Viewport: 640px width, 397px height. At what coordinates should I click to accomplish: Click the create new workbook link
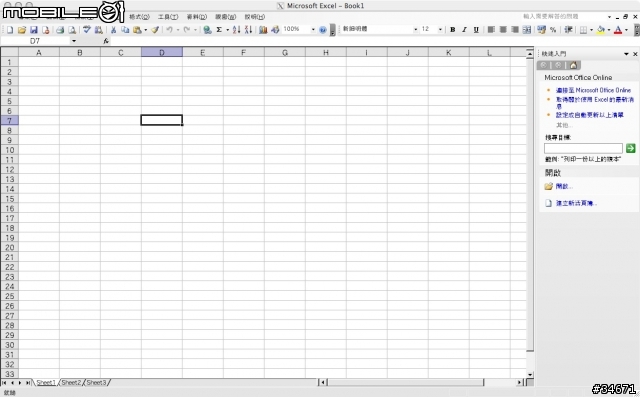pos(576,203)
